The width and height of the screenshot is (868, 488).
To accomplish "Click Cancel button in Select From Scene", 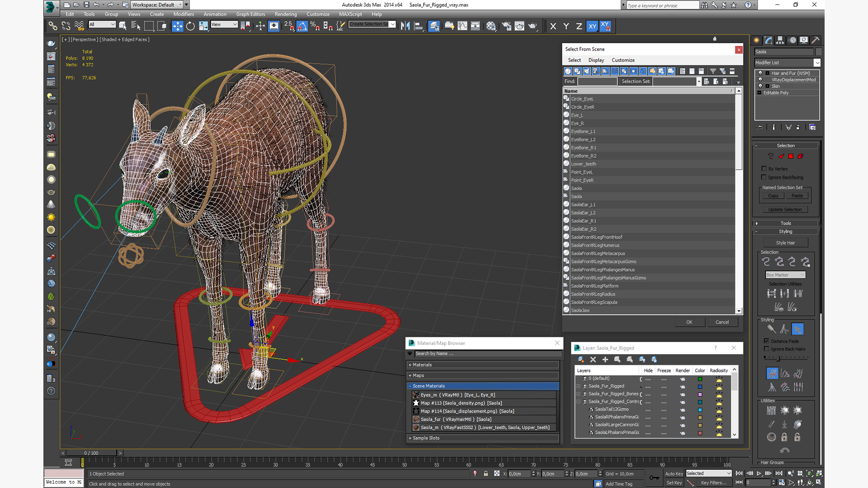I will 722,322.
